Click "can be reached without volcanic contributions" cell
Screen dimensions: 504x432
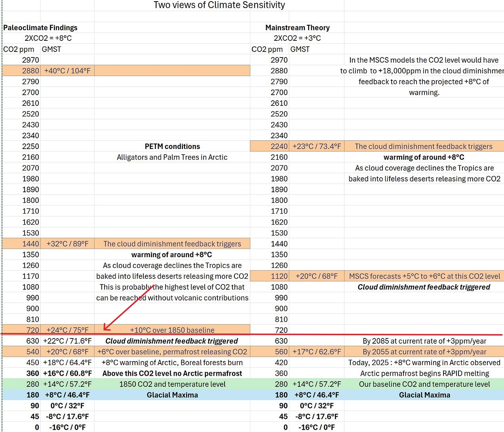coord(172,298)
